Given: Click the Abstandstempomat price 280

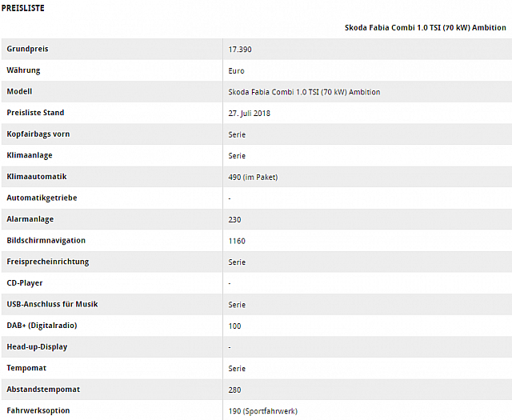Looking at the screenshot, I should (234, 390).
